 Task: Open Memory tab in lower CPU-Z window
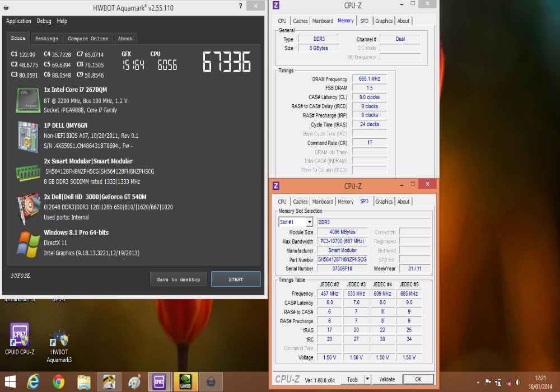pos(346,202)
